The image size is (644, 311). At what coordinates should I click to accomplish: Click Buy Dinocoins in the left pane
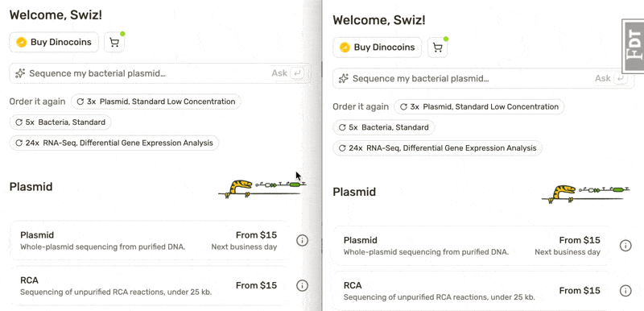coord(54,43)
